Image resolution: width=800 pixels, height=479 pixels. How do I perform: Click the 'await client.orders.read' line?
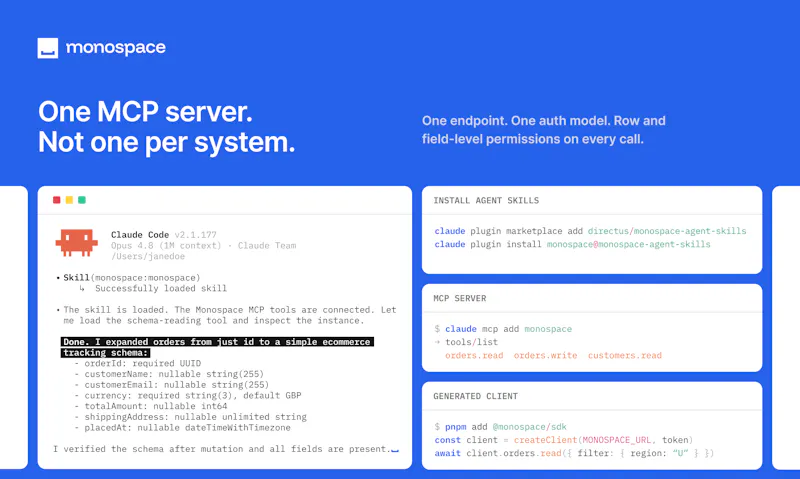point(574,453)
